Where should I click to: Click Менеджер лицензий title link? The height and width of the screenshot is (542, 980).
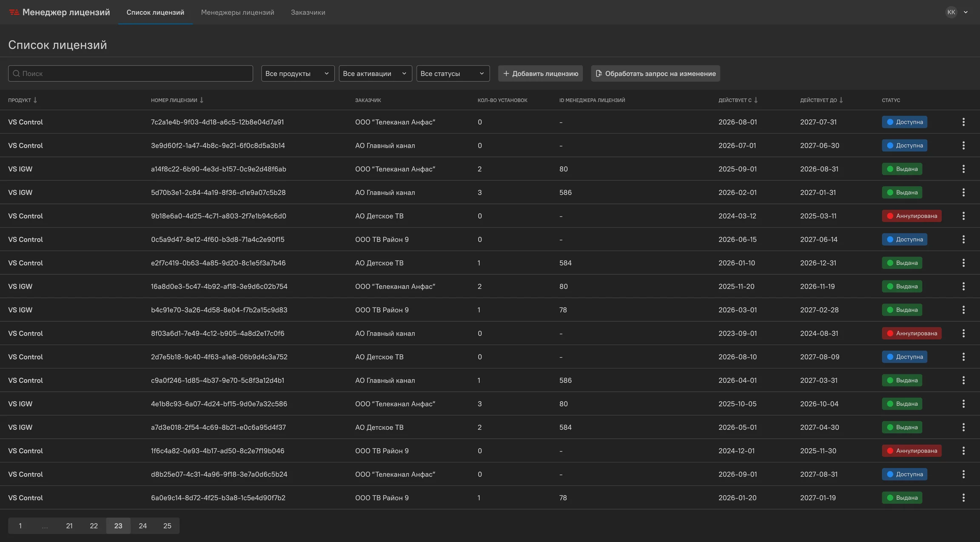(x=66, y=12)
